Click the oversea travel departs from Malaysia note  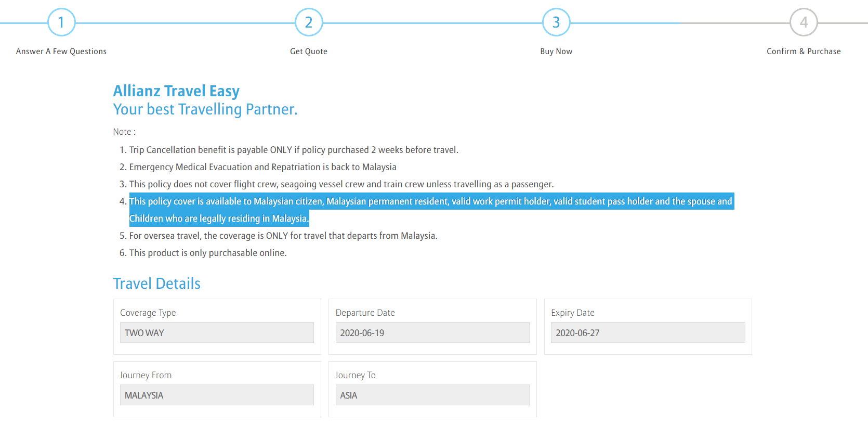point(283,236)
